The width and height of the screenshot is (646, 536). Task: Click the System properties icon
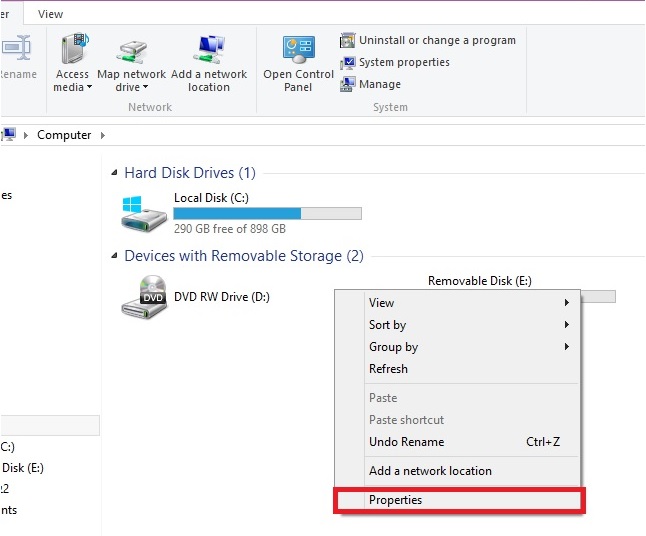[348, 62]
